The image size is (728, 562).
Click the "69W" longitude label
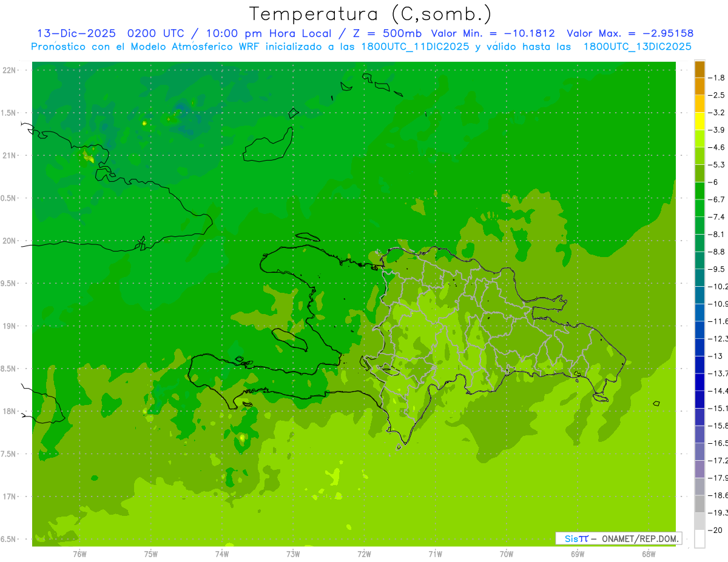tap(577, 554)
